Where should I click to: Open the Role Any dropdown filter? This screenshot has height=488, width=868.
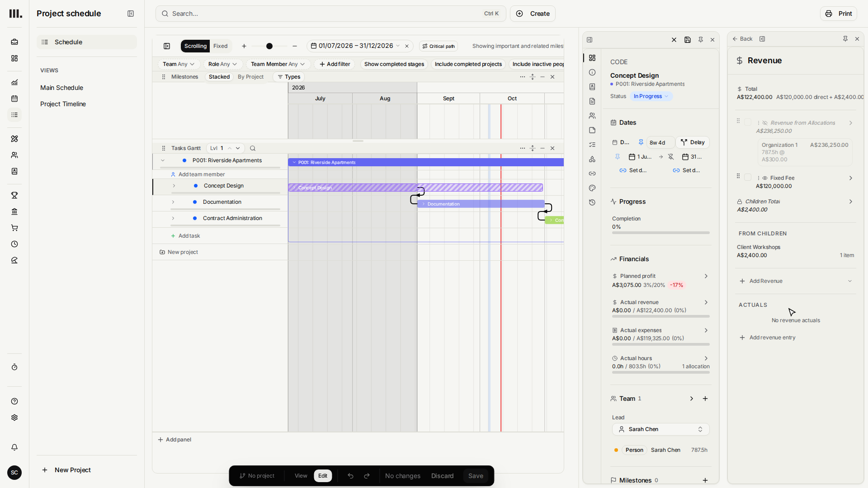pyautogui.click(x=222, y=64)
